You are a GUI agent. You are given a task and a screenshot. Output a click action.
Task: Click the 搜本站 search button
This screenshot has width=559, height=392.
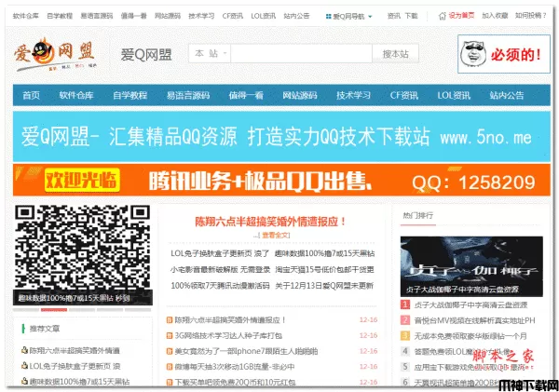[395, 54]
